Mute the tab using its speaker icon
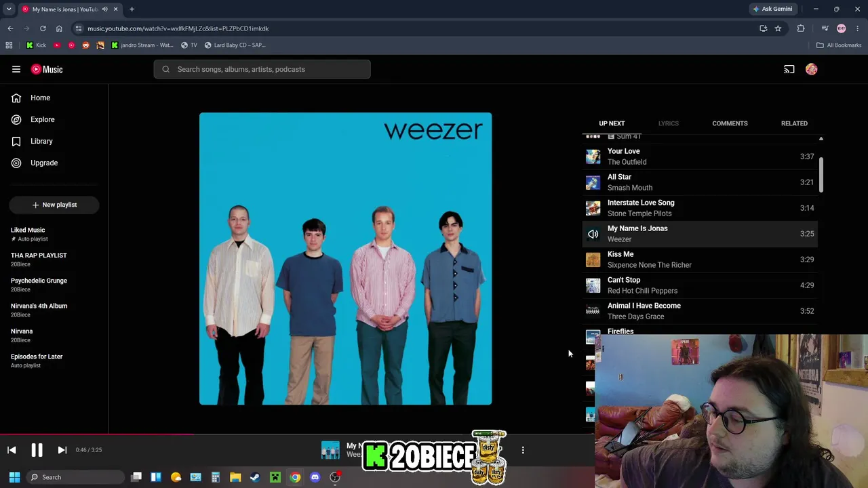Screen dimensions: 868x488 104,9
